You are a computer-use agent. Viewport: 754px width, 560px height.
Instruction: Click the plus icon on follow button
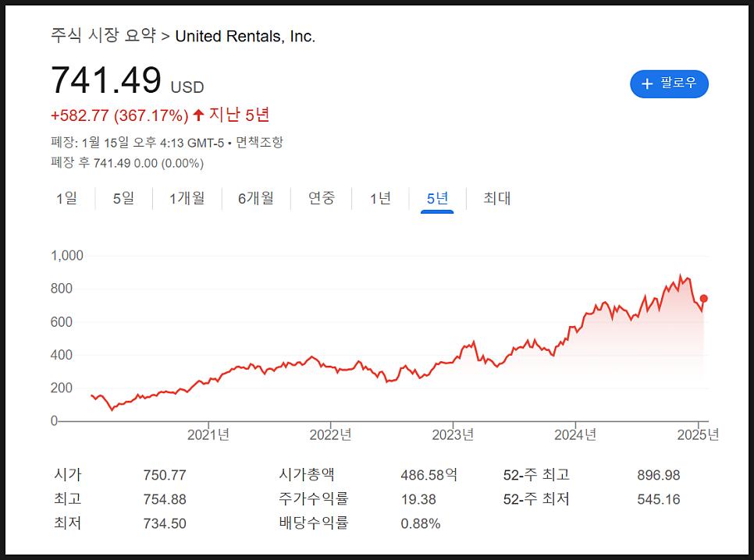(x=647, y=83)
